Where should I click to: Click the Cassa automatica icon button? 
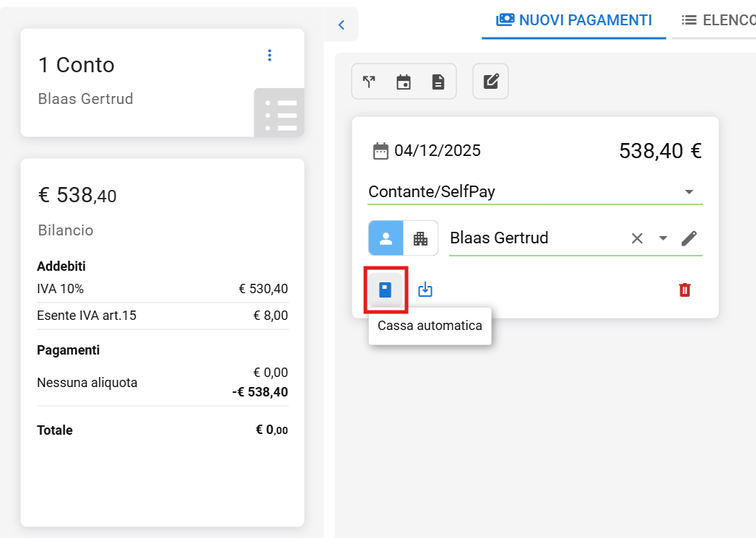pyautogui.click(x=386, y=290)
